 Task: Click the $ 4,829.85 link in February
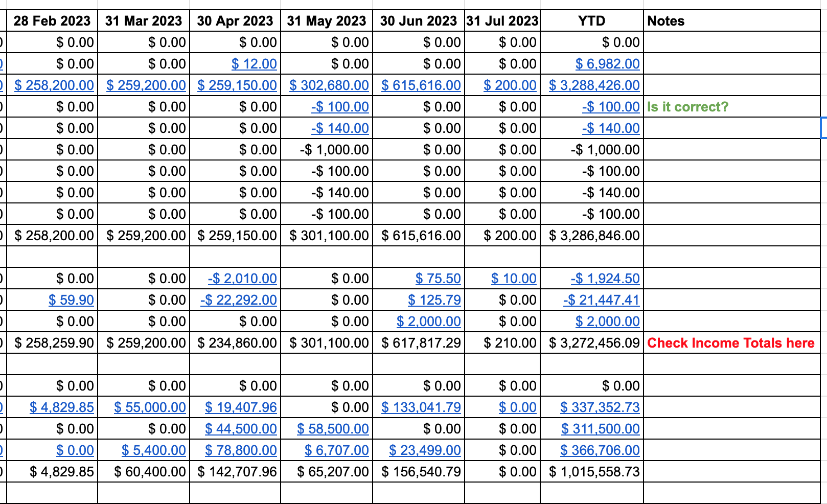pos(62,407)
